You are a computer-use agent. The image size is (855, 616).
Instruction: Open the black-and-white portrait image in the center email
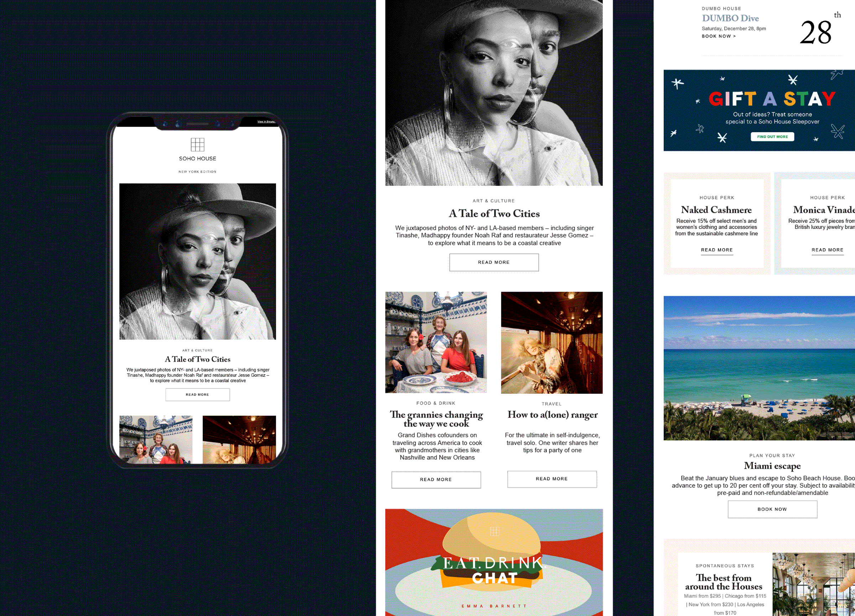(x=493, y=92)
